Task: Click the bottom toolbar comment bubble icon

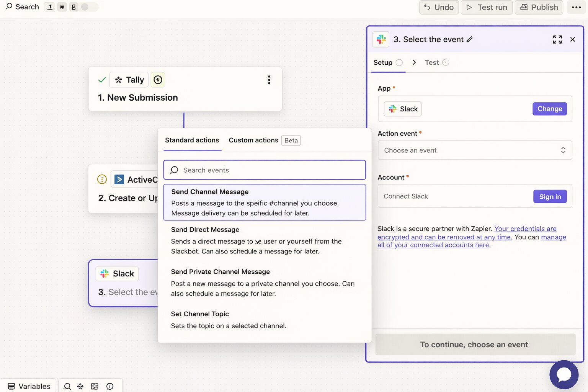Action: click(110, 386)
